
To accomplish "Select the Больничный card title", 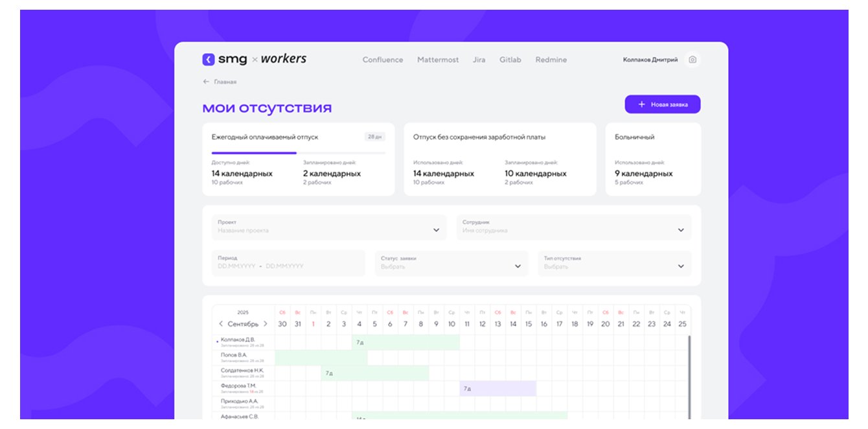I will tap(635, 137).
